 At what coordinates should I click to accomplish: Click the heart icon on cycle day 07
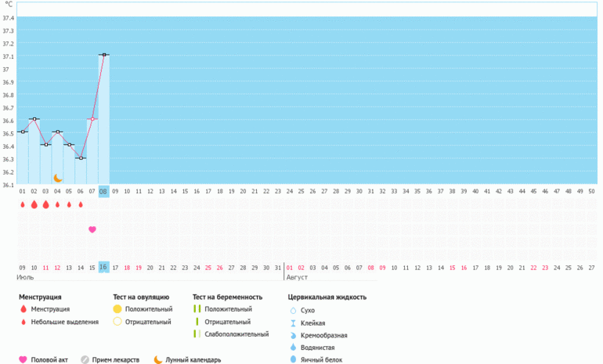(92, 229)
